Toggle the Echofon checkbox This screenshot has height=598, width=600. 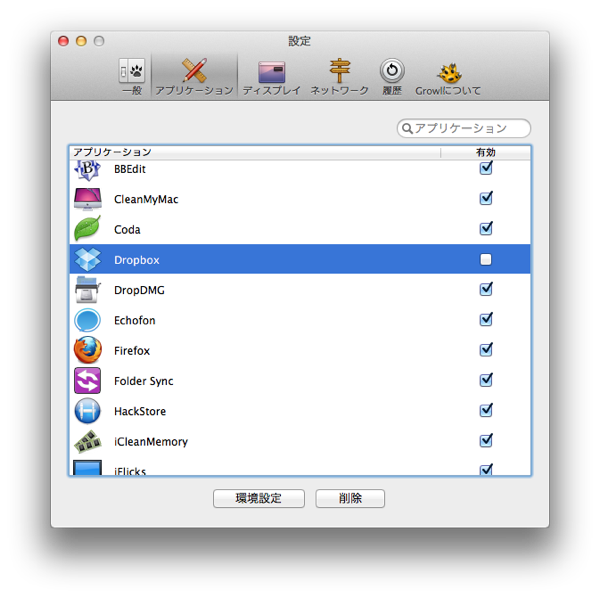click(486, 319)
